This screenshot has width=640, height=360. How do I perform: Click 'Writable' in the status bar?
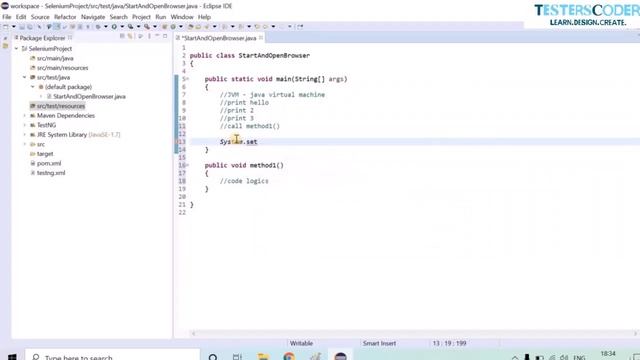pos(301,343)
